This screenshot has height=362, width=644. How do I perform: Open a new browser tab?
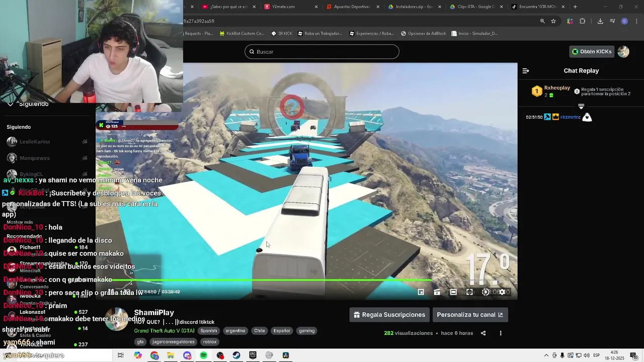point(575,7)
